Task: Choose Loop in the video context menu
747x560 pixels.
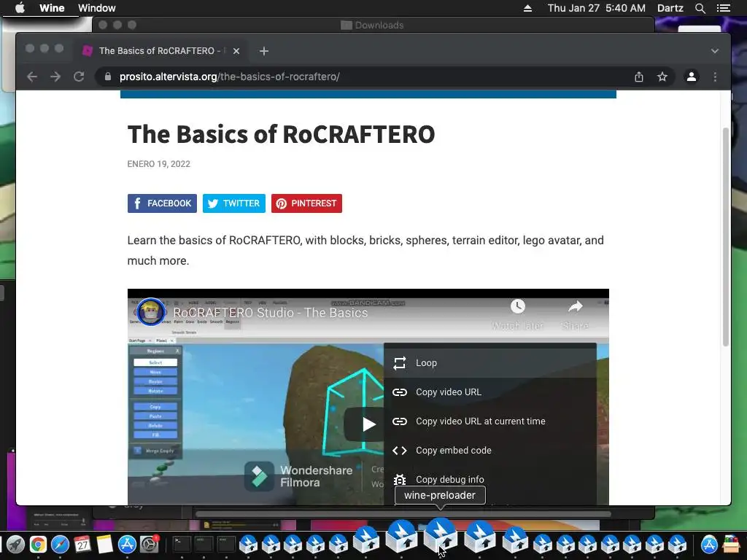Action: (490, 363)
